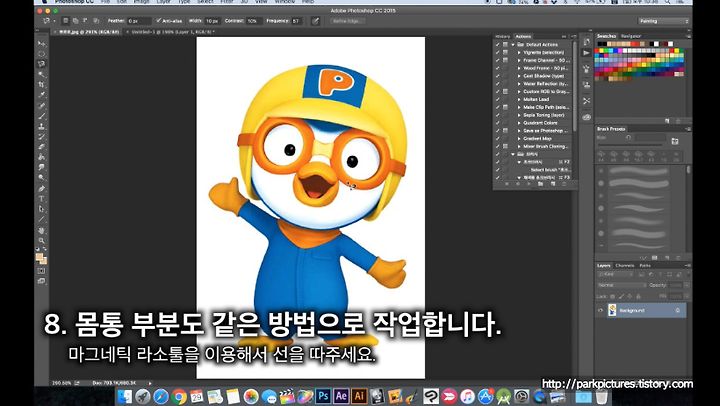Click the Refine Edge button
The image size is (720, 406).
point(347,21)
